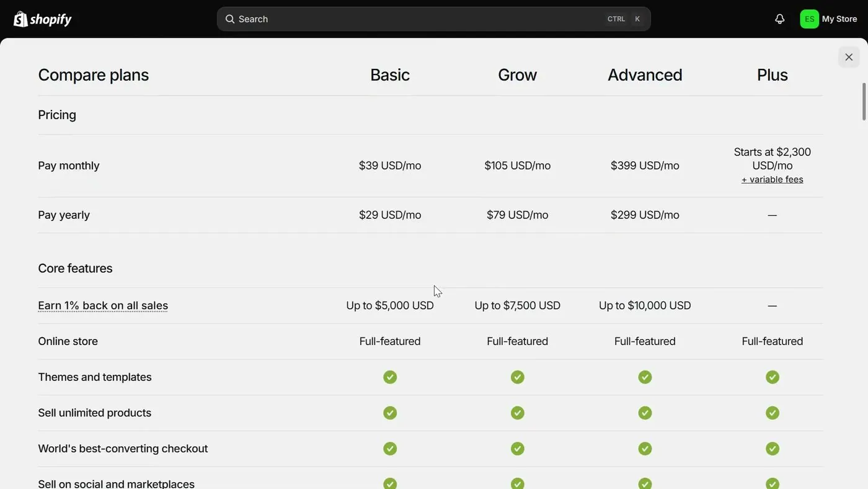The width and height of the screenshot is (868, 489).
Task: Click 'Up to $7,500 USD' cell
Action: point(518,305)
